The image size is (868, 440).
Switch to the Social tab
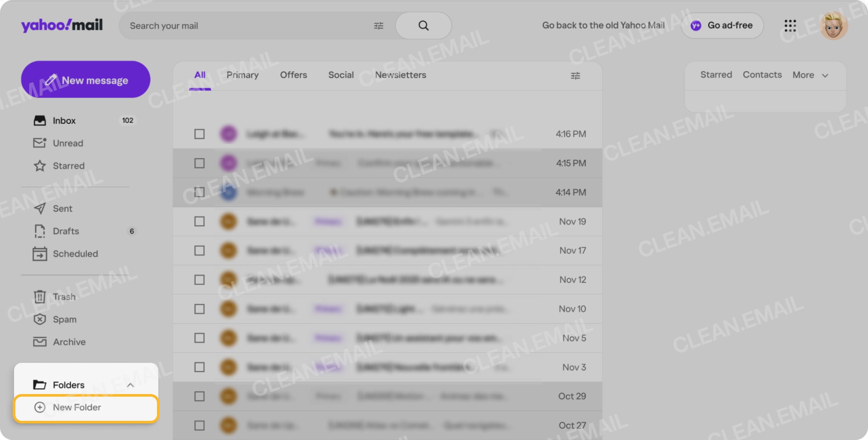point(341,75)
